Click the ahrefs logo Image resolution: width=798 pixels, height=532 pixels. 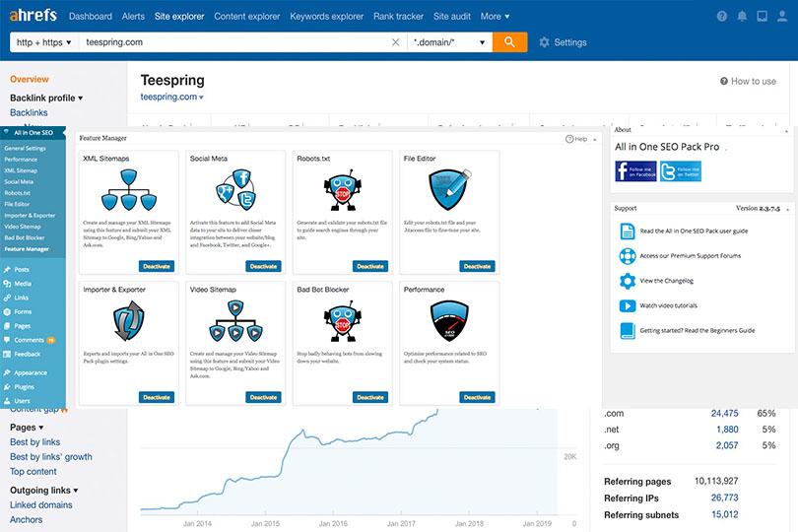tap(33, 16)
